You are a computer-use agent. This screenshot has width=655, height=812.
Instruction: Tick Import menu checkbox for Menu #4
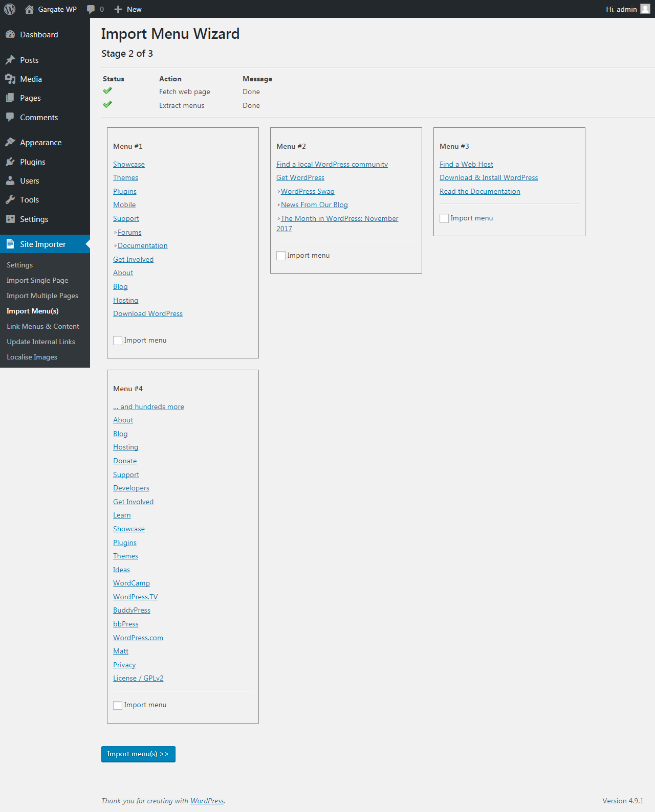(x=118, y=705)
